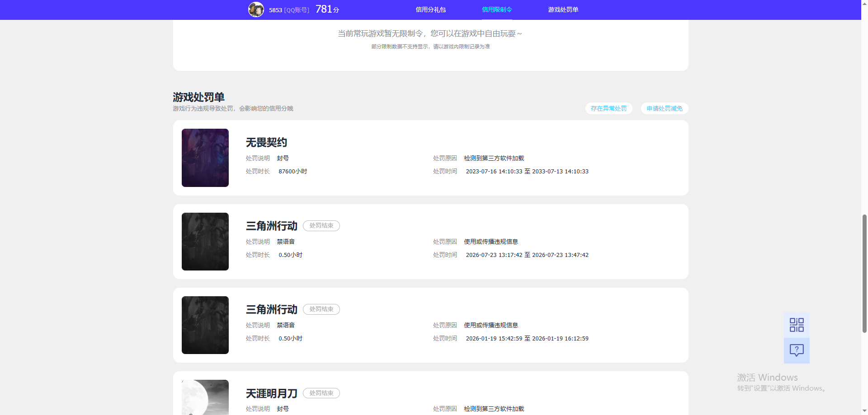This screenshot has height=415, width=868.
Task: Click the scrollbar down arrow
Action: (864, 411)
